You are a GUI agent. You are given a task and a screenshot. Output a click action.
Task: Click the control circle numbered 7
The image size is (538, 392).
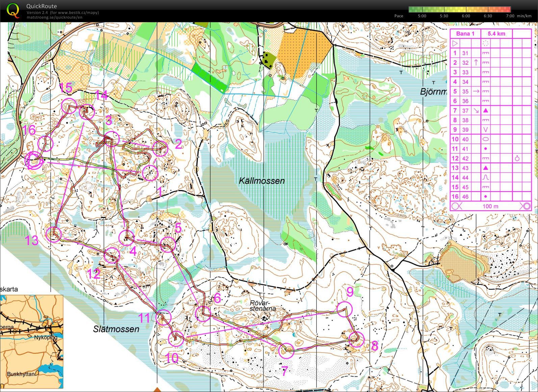click(x=286, y=351)
